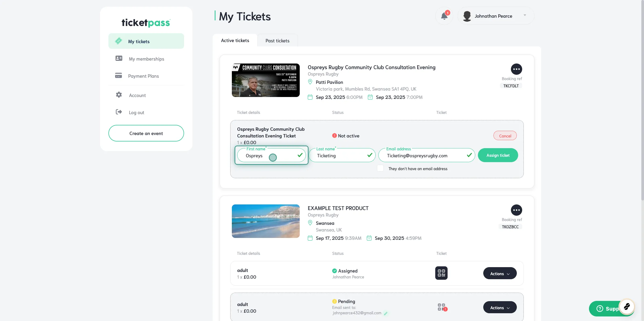Viewport: 644px width, 321px height.
Task: Click the floating feather icon button
Action: click(627, 306)
